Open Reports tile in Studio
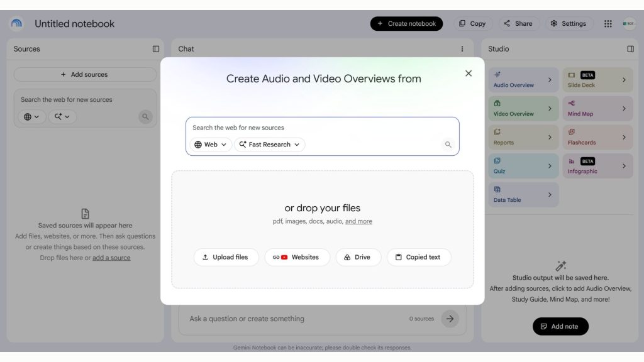This screenshot has height=362, width=644. click(x=523, y=137)
